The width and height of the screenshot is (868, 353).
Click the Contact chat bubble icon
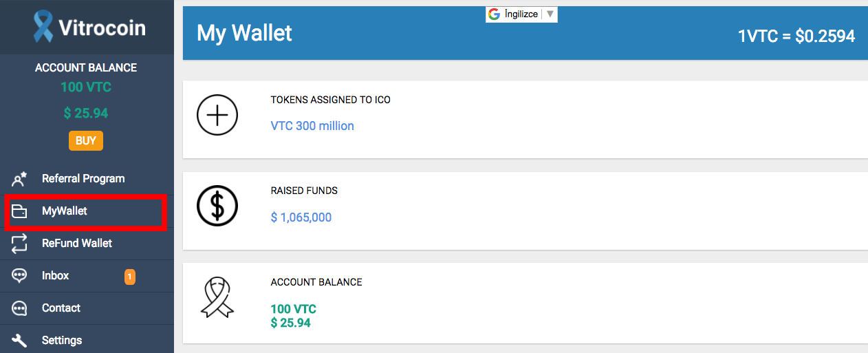coord(19,308)
